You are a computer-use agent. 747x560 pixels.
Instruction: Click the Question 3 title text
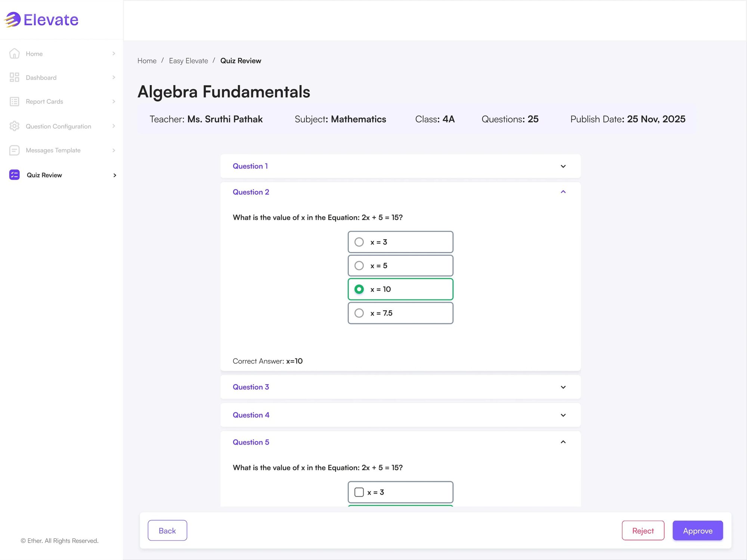pos(251,387)
